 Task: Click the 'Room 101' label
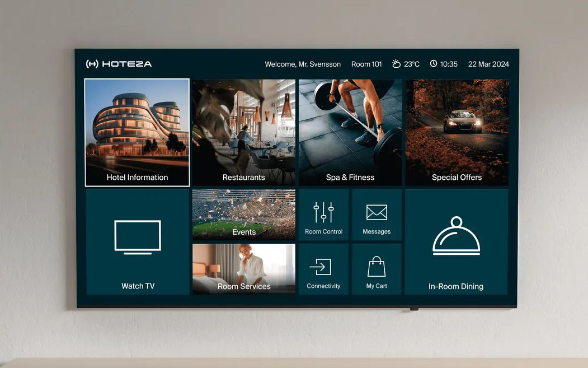click(x=366, y=64)
